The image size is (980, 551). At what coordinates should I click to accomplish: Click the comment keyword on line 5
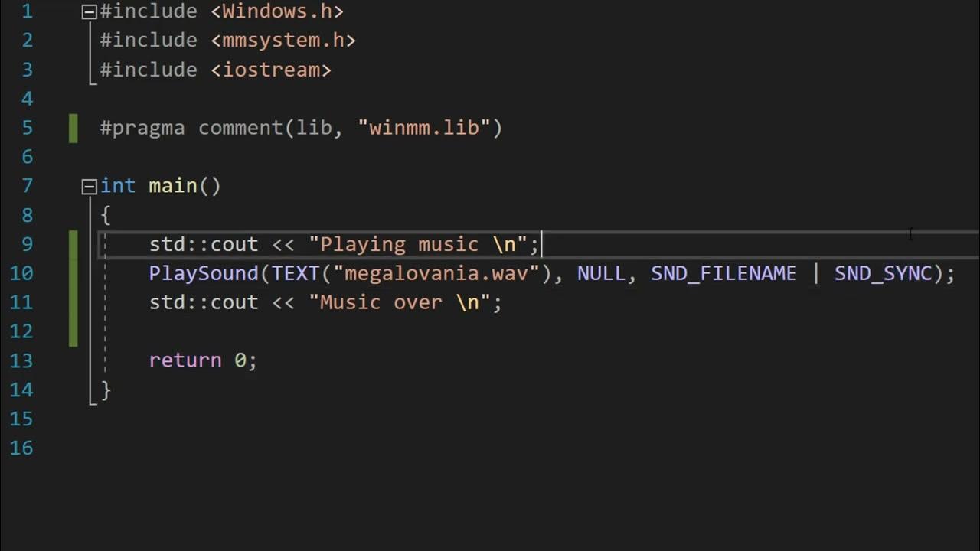pyautogui.click(x=240, y=128)
